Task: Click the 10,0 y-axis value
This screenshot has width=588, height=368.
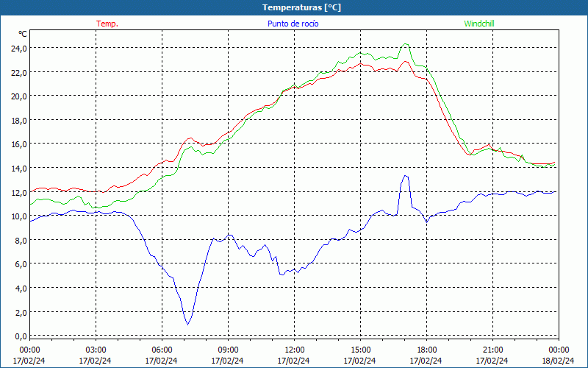Action: 18,216
